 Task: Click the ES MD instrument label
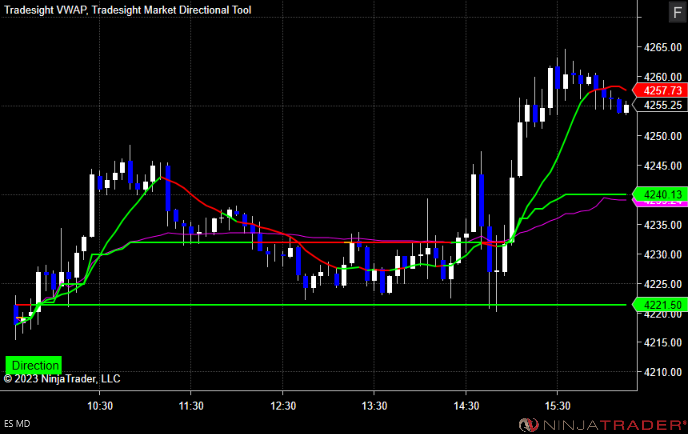click(17, 423)
